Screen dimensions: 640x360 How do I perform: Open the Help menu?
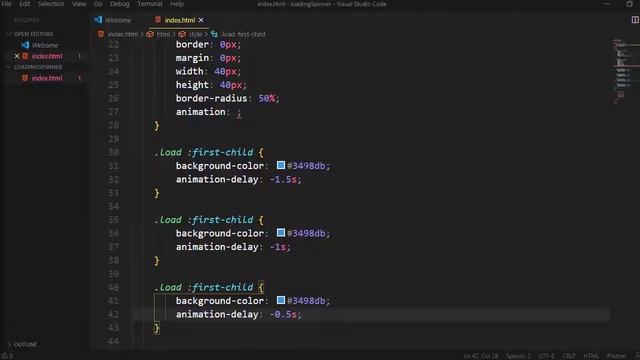point(177,4)
